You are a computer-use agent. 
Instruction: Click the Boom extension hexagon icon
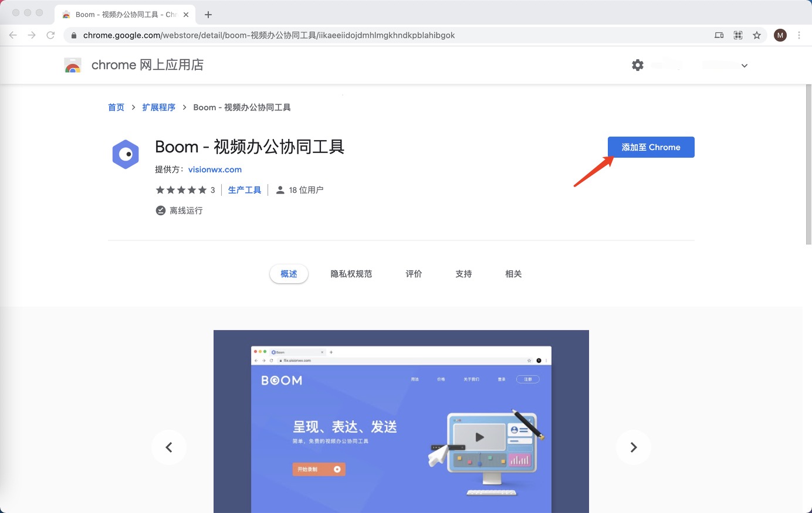126,155
